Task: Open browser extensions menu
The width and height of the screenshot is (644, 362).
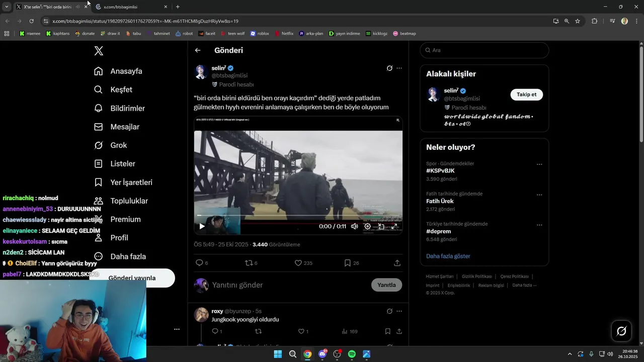Action: tap(595, 21)
